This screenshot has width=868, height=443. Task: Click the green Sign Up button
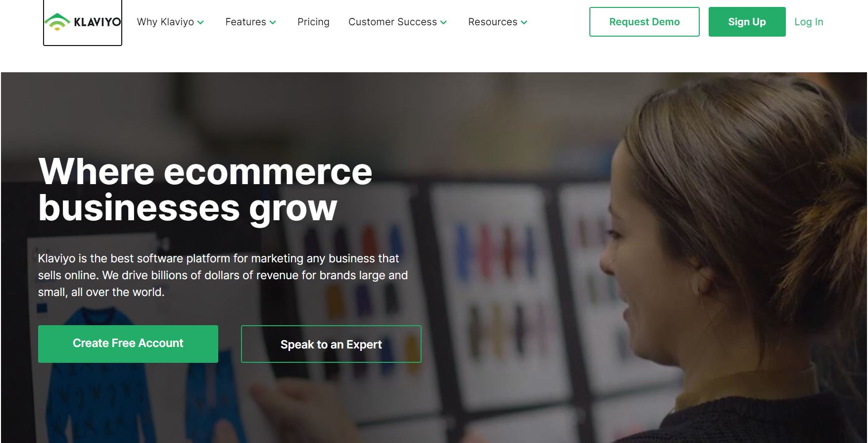click(747, 22)
